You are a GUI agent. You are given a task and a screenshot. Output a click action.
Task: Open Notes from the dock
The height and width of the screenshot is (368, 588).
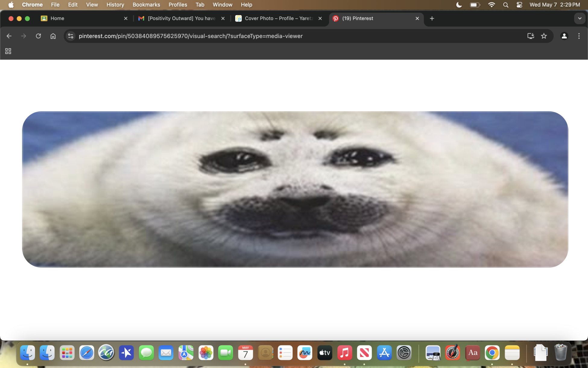(x=512, y=353)
